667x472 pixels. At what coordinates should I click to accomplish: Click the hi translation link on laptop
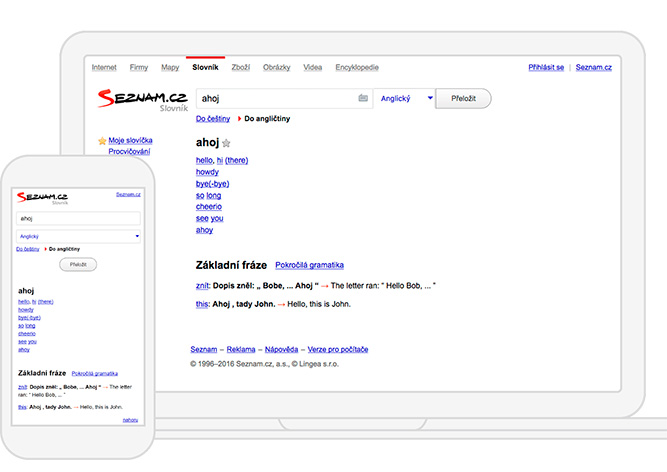click(x=219, y=160)
